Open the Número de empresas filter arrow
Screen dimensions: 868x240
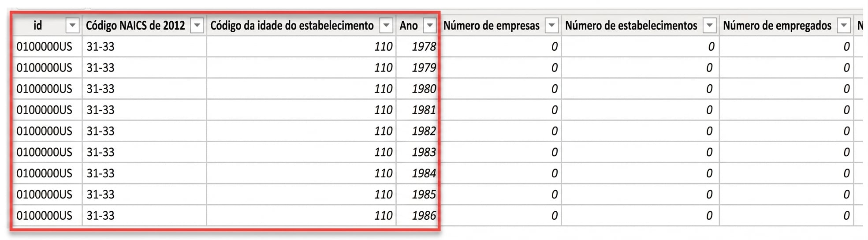point(551,26)
